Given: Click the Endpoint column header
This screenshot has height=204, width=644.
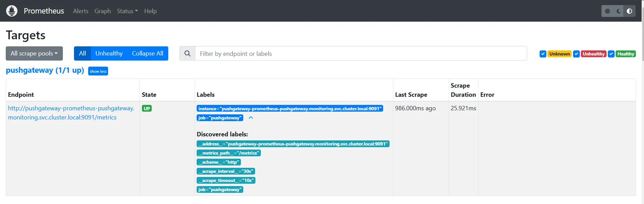Looking at the screenshot, I should point(21,95).
